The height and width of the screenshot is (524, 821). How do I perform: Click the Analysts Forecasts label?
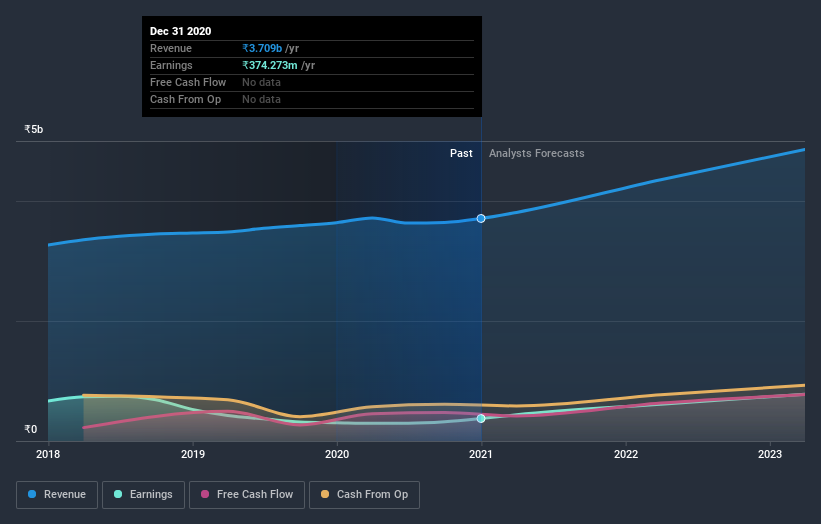537,153
